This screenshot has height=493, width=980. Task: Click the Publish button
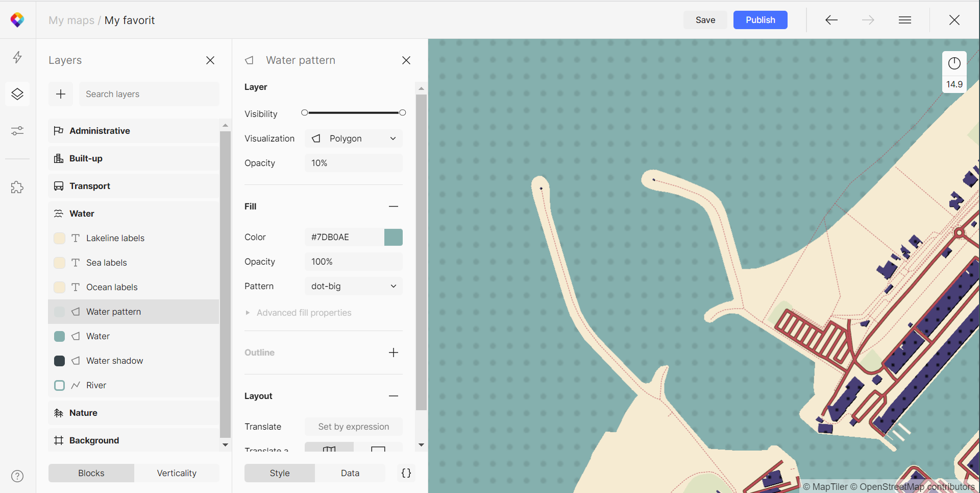coord(760,20)
